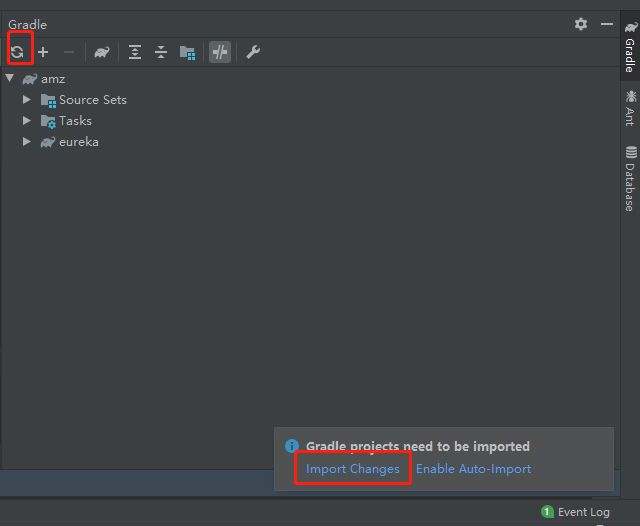This screenshot has width=640, height=526.
Task: Open the Event Log
Action: (x=584, y=512)
